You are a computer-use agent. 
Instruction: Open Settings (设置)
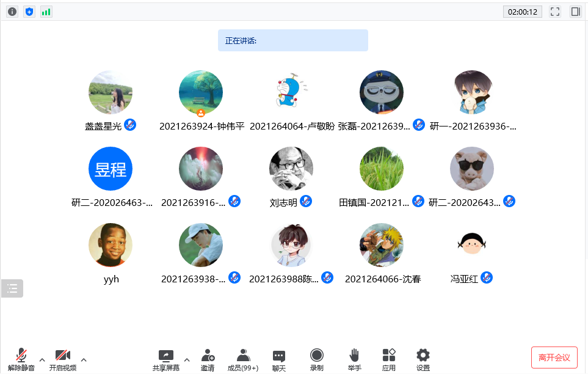(x=423, y=359)
